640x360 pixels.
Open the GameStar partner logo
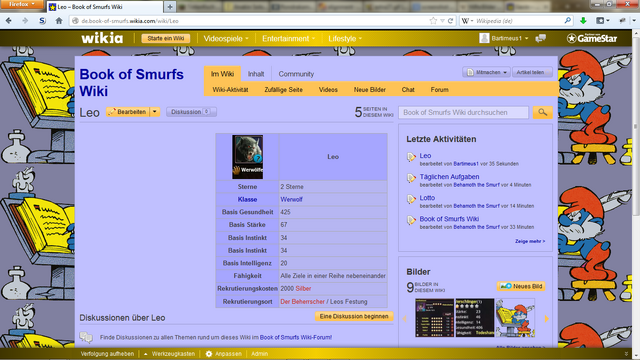[592, 38]
